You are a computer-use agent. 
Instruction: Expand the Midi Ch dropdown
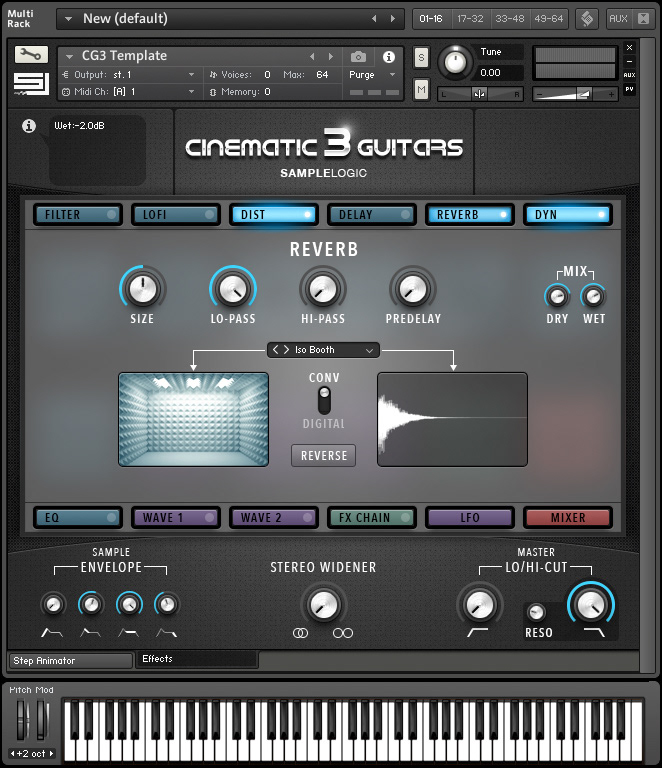[191, 92]
